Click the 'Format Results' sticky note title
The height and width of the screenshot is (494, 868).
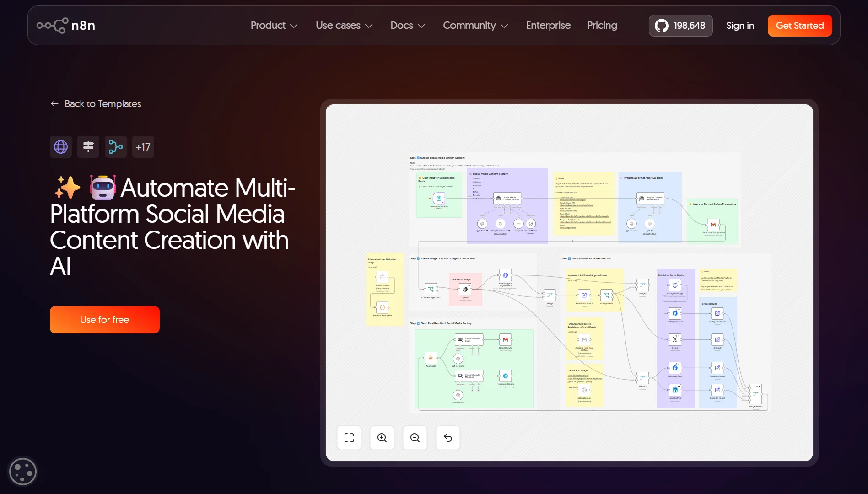point(709,304)
